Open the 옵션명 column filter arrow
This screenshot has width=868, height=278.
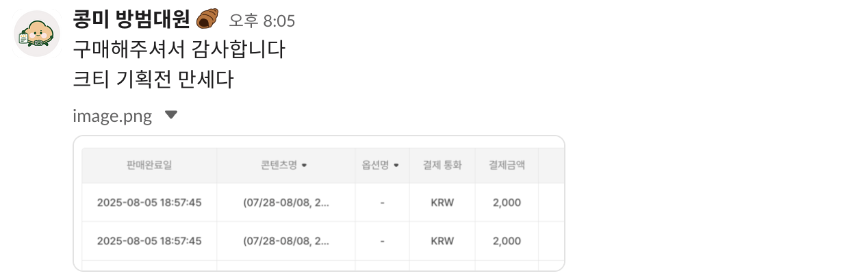tap(396, 165)
